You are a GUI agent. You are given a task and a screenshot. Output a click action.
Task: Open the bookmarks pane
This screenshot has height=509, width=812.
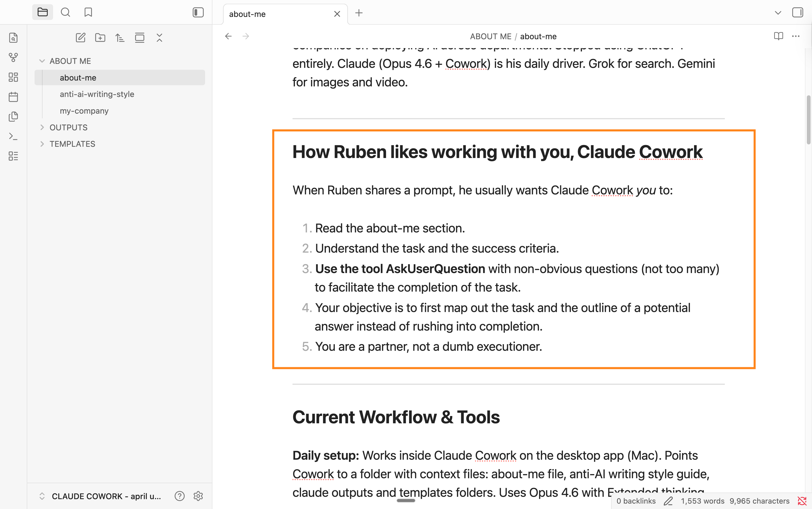[x=88, y=12]
